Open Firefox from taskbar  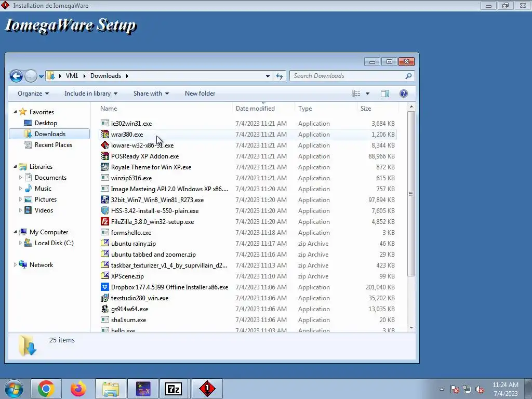pyautogui.click(x=78, y=389)
